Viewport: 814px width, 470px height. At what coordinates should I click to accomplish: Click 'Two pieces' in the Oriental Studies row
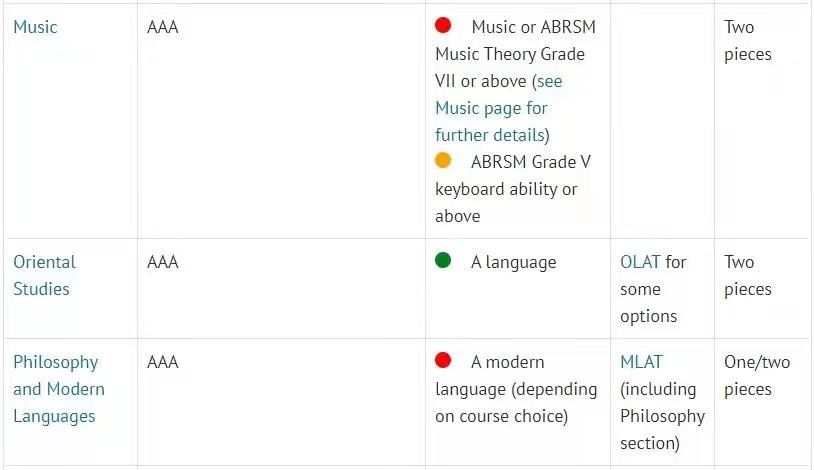point(748,275)
